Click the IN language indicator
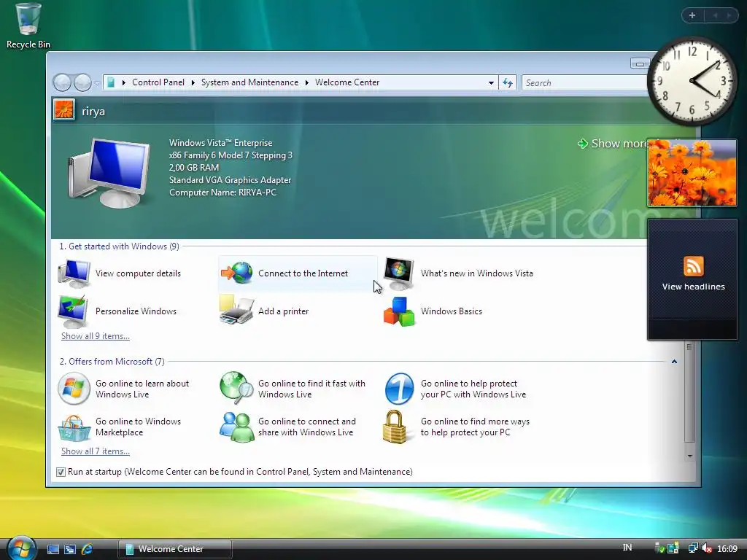The image size is (747, 560). [x=627, y=548]
